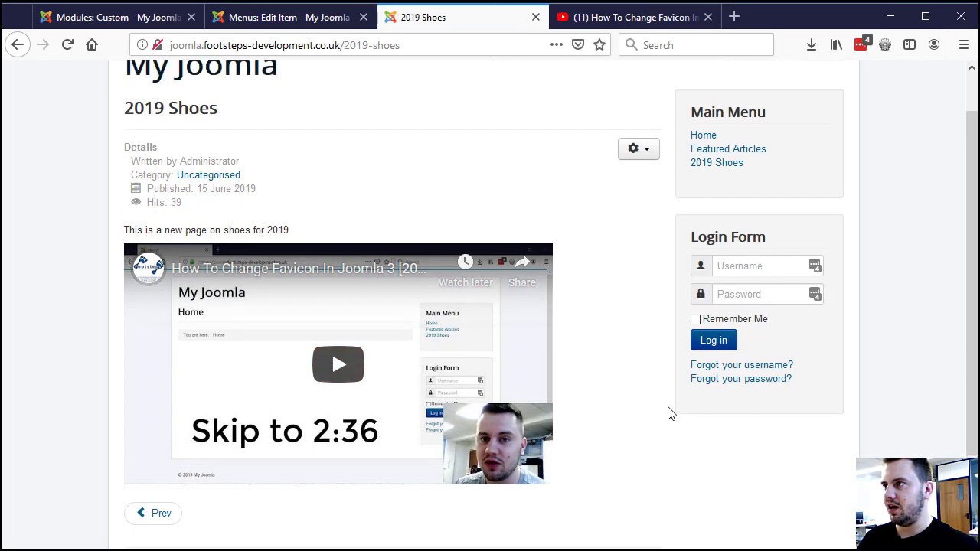Click the page vertical scrollbar thumb
Viewport: 980px width, 551px height.
[972, 282]
